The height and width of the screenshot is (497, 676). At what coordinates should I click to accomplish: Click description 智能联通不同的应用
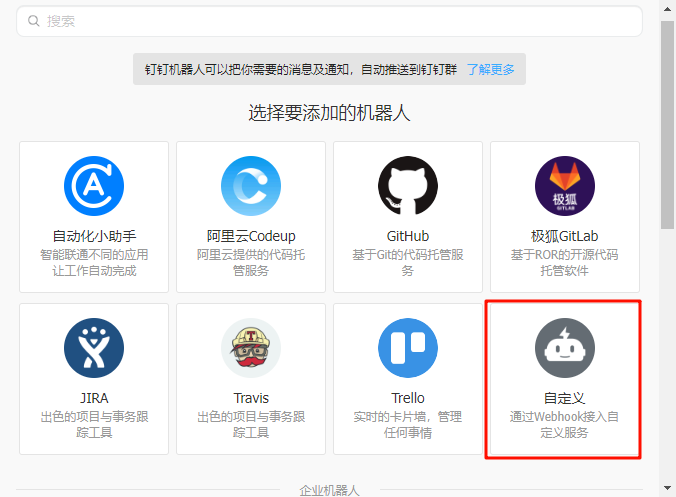(x=94, y=255)
